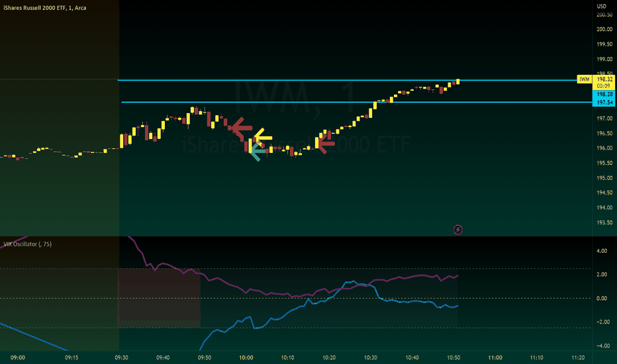Click the iShares Russell 2000 ETF title
Viewport: 617px width, 364px height.
(45, 8)
